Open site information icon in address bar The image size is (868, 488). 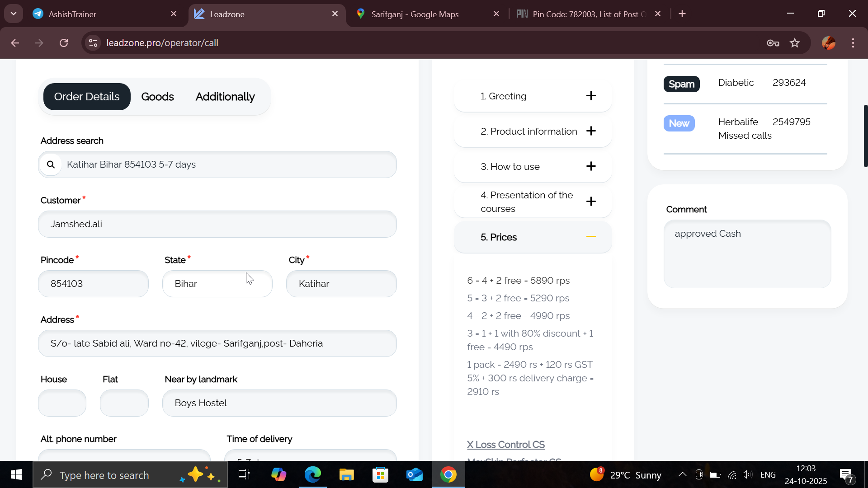point(93,43)
